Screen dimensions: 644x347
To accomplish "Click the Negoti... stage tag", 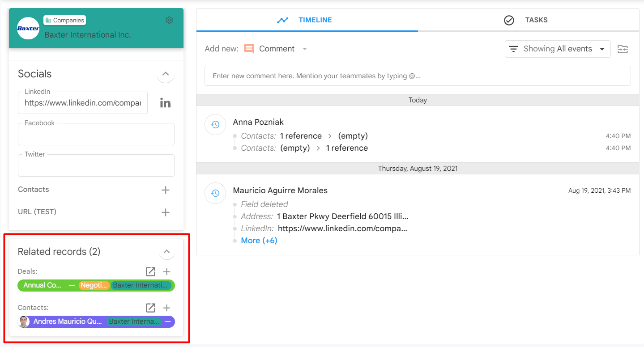I will (x=94, y=285).
